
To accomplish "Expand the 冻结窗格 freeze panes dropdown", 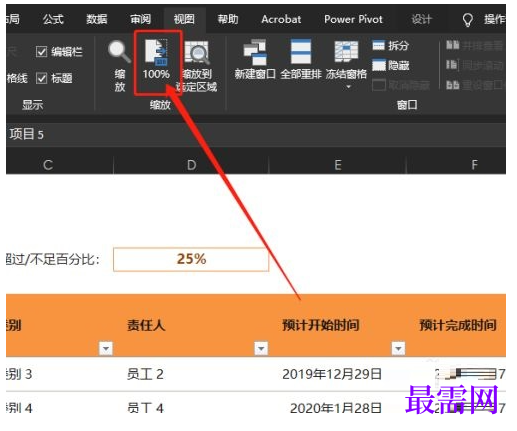I will click(349, 87).
